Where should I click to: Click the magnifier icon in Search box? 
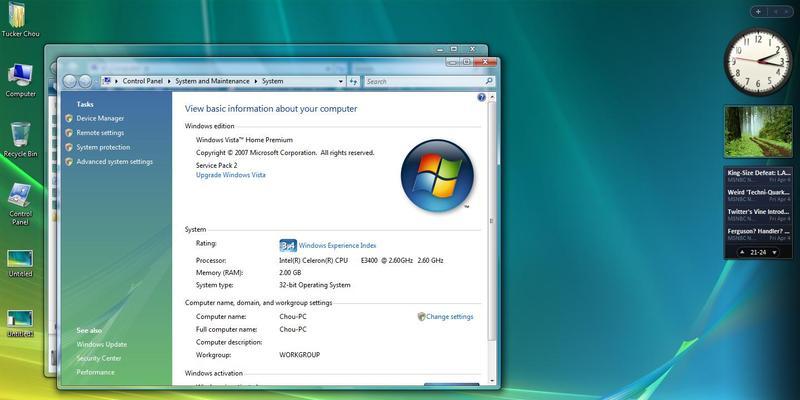(488, 81)
